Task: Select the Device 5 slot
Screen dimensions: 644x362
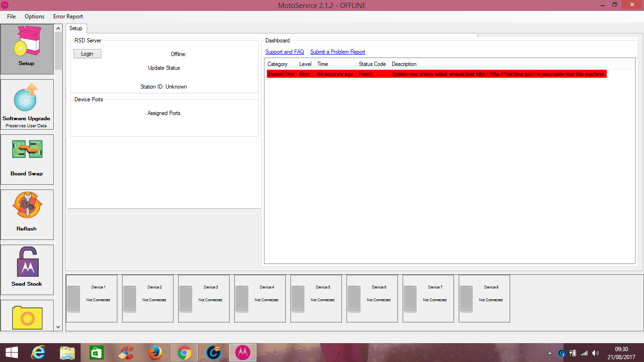Action: coord(316,299)
